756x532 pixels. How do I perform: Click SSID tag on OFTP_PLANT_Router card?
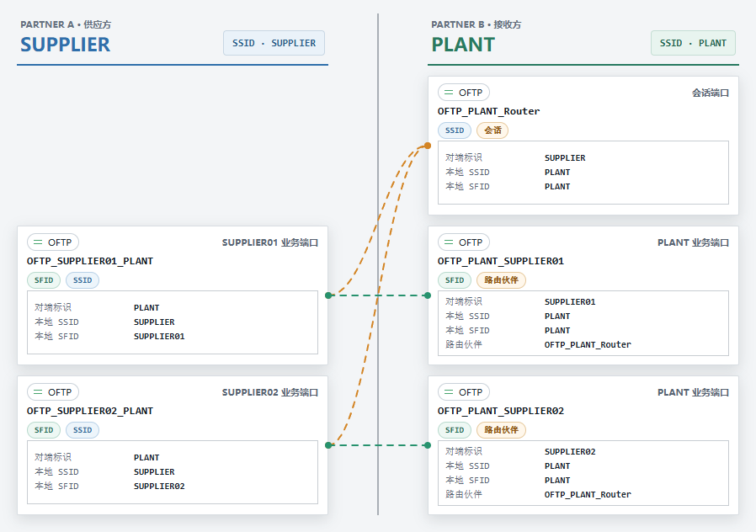coord(454,130)
